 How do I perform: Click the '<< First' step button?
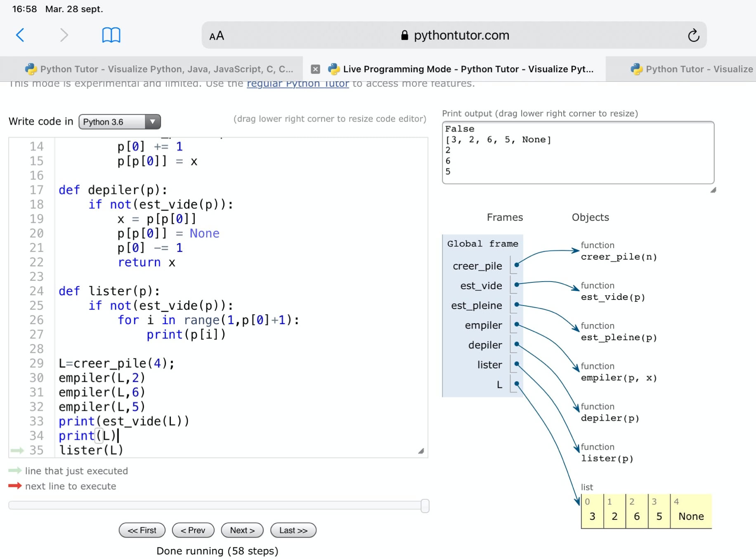tap(142, 530)
